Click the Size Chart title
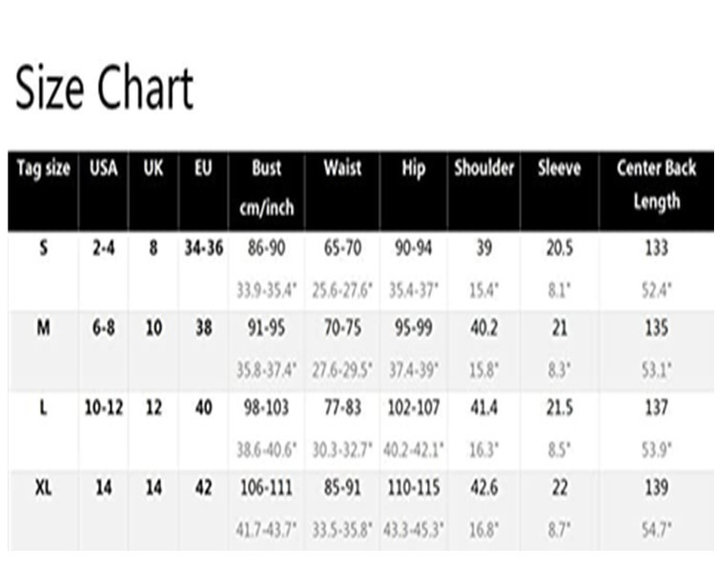715x588 pixels. [x=105, y=89]
